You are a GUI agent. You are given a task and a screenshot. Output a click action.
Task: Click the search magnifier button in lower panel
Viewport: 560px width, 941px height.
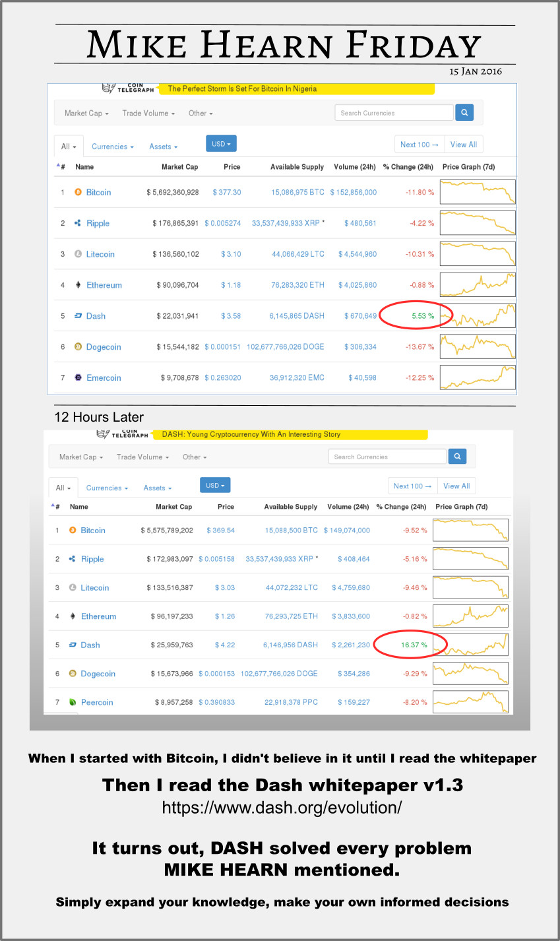457,456
